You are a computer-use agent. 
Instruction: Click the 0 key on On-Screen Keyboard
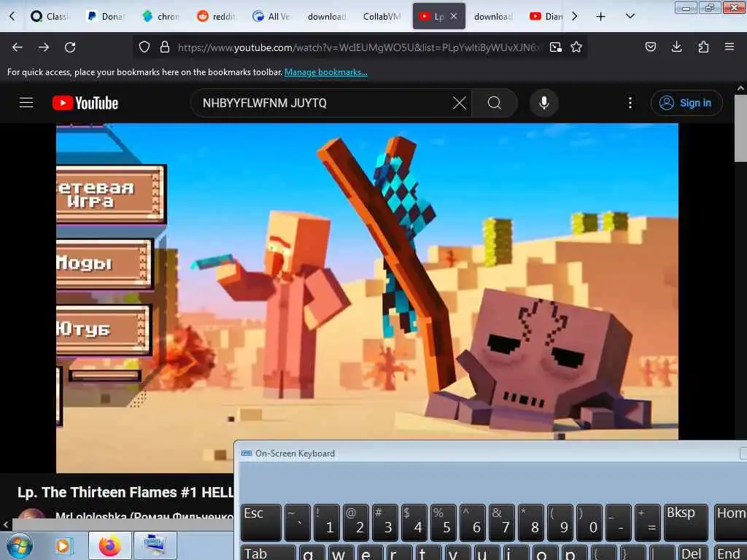pyautogui.click(x=590, y=522)
